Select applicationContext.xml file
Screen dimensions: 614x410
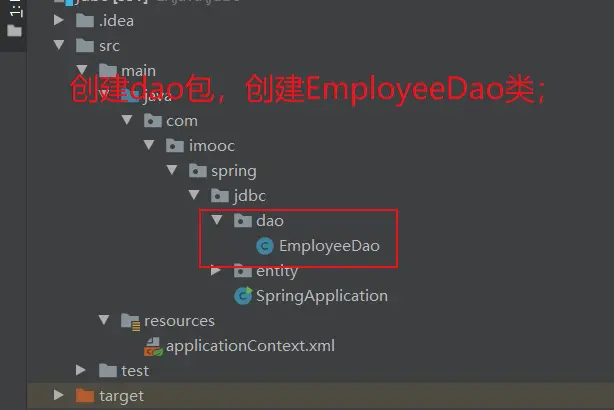(250, 346)
